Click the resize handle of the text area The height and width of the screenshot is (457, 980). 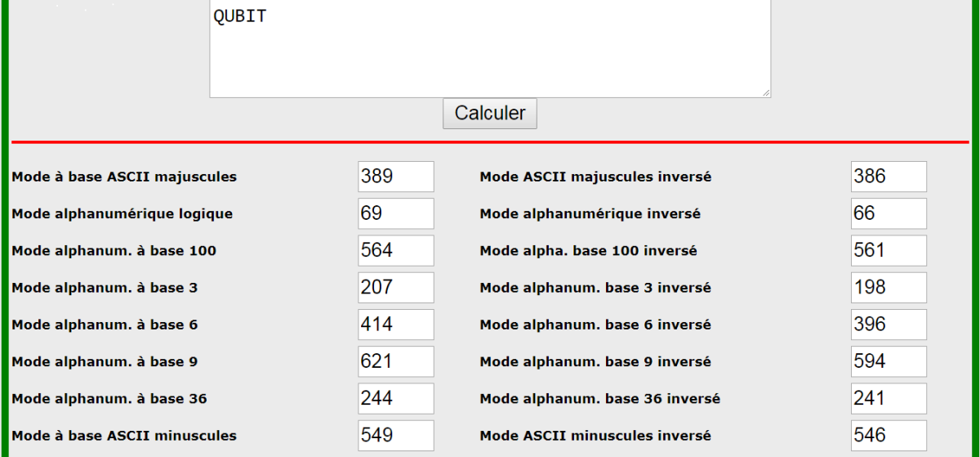[x=765, y=93]
